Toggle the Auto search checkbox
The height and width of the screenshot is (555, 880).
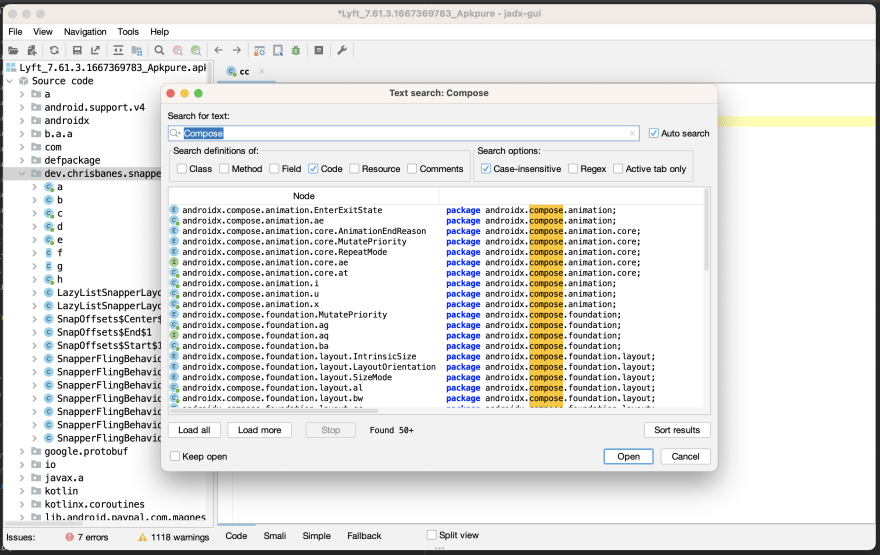[653, 133]
